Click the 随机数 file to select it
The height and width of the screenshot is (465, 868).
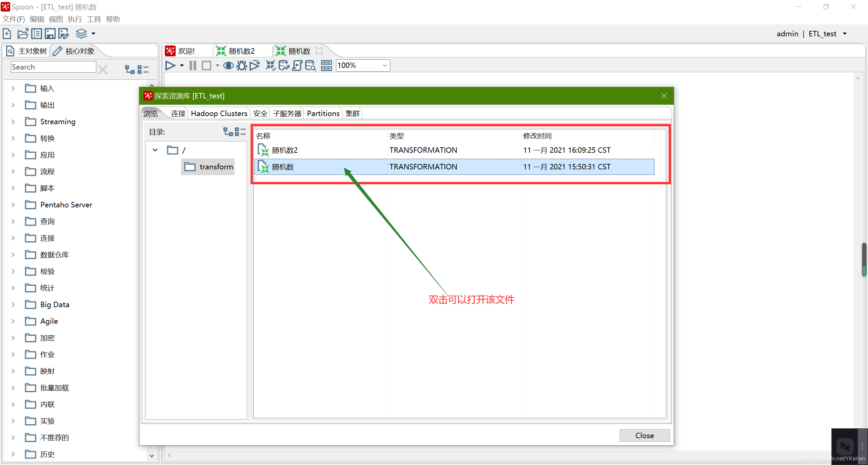pos(283,166)
